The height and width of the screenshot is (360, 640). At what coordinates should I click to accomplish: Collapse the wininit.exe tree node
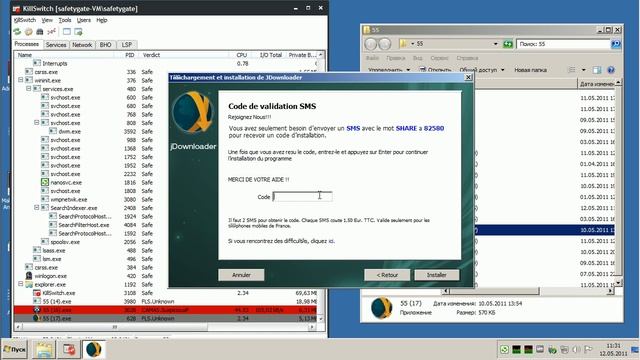point(21,80)
